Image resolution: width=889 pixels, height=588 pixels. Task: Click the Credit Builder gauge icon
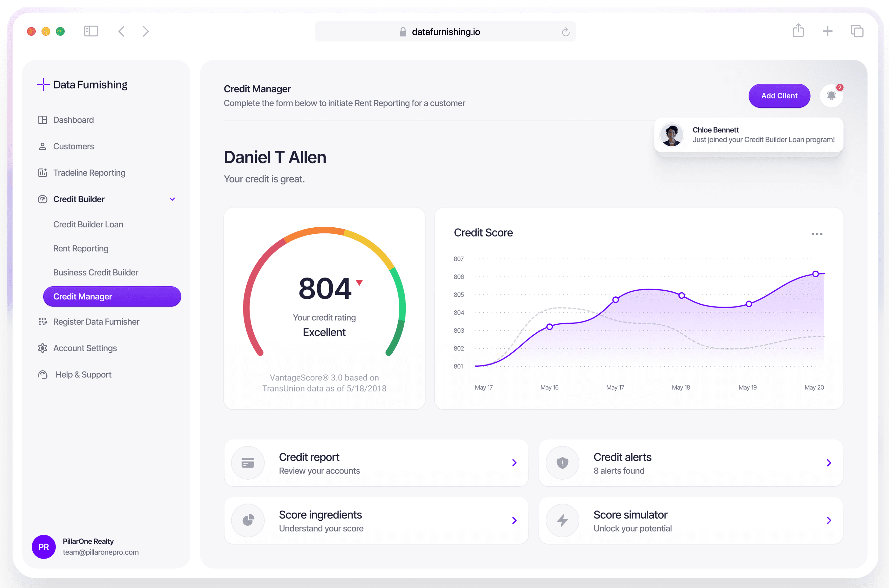[43, 199]
